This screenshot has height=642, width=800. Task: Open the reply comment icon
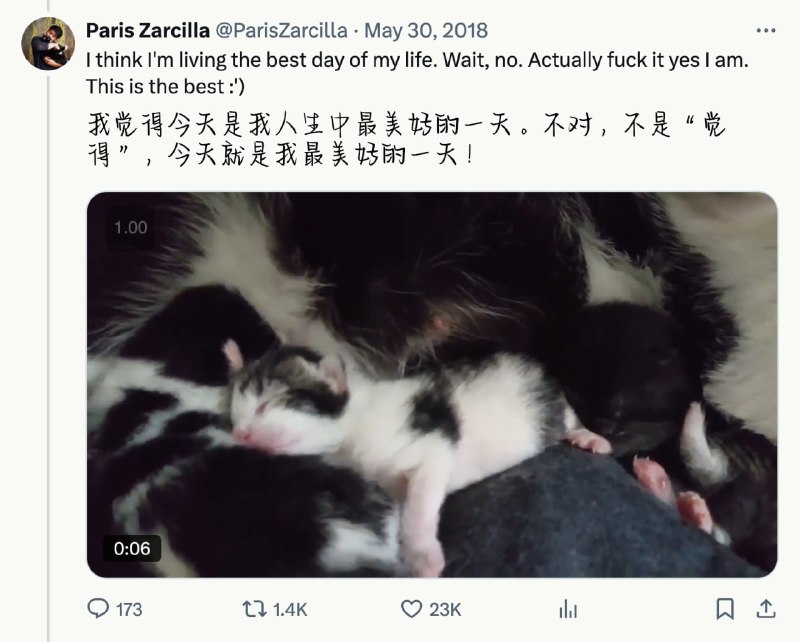[98, 609]
